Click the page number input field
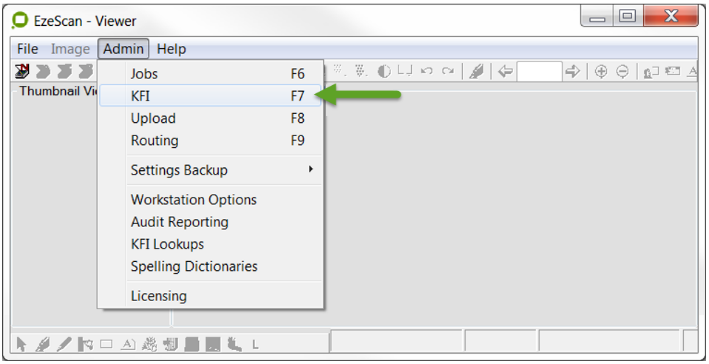Image resolution: width=709 pixels, height=364 pixels. click(x=539, y=71)
